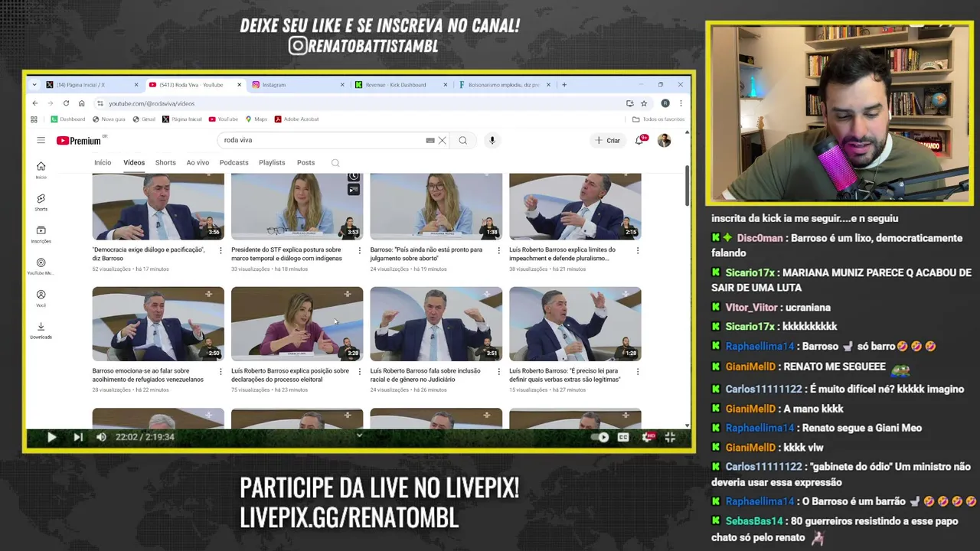Open YouTube Music in the sidebar

coord(41,266)
